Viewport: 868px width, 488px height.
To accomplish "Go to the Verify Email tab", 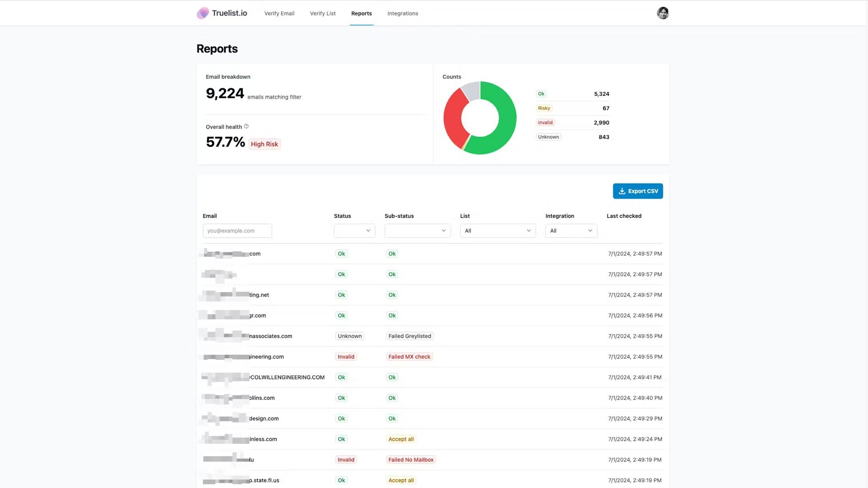I will tap(279, 13).
